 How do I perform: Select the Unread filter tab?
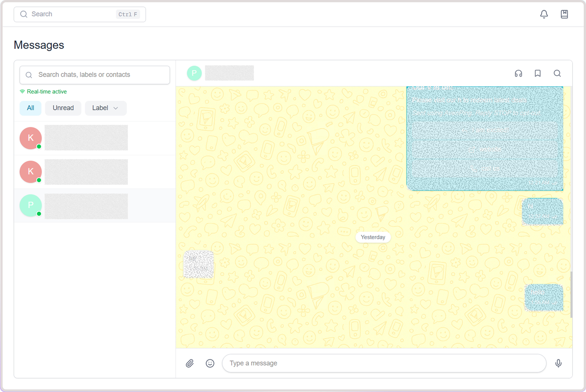(x=63, y=108)
